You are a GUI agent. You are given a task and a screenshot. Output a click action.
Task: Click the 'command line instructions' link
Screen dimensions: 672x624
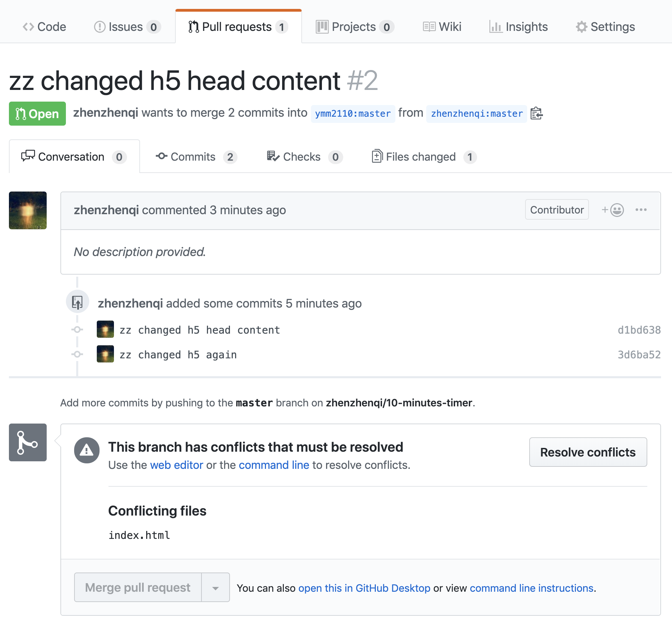click(531, 588)
